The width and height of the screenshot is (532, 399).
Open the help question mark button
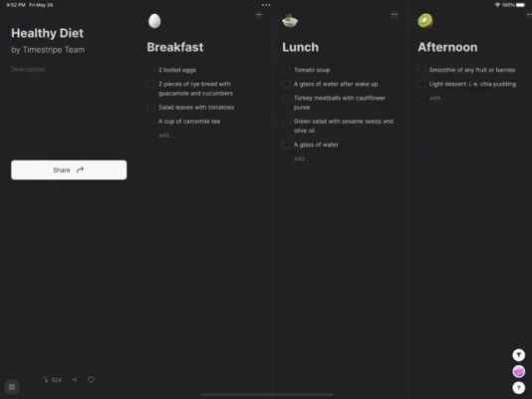click(518, 387)
